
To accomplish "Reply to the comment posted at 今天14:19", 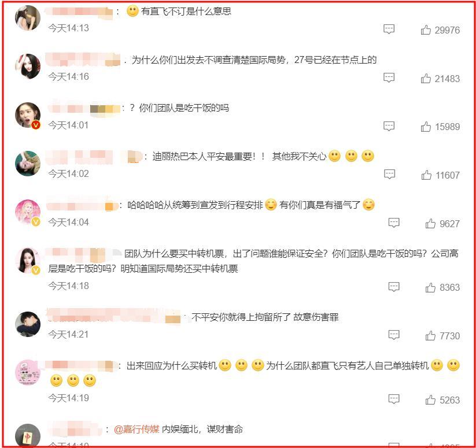I will click(x=394, y=399).
